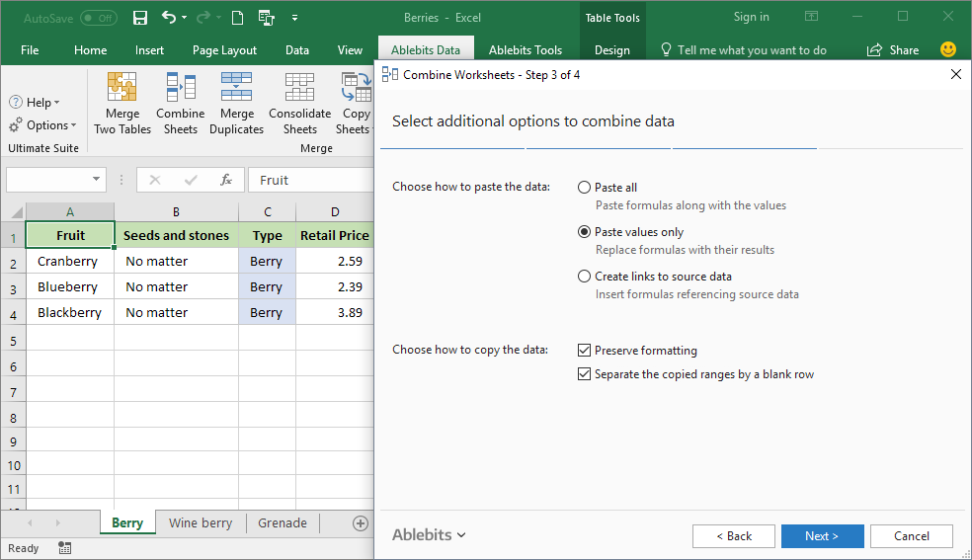972x560 pixels.
Task: Click the Tell me lightbulb search box
Action: pyautogui.click(x=743, y=50)
